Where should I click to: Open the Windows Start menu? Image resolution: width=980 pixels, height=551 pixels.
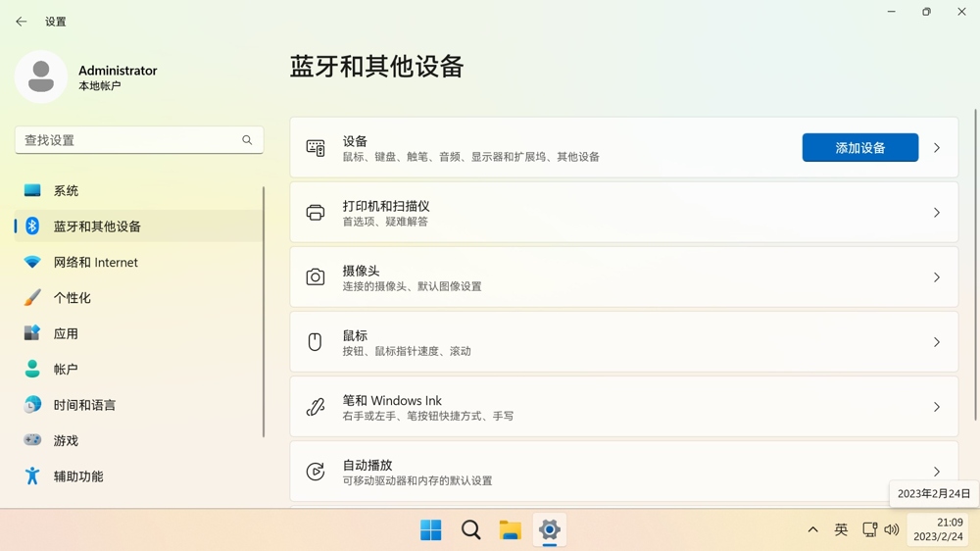430,530
